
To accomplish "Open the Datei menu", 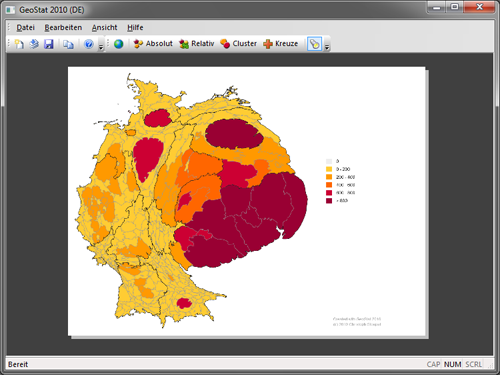I will (x=25, y=28).
